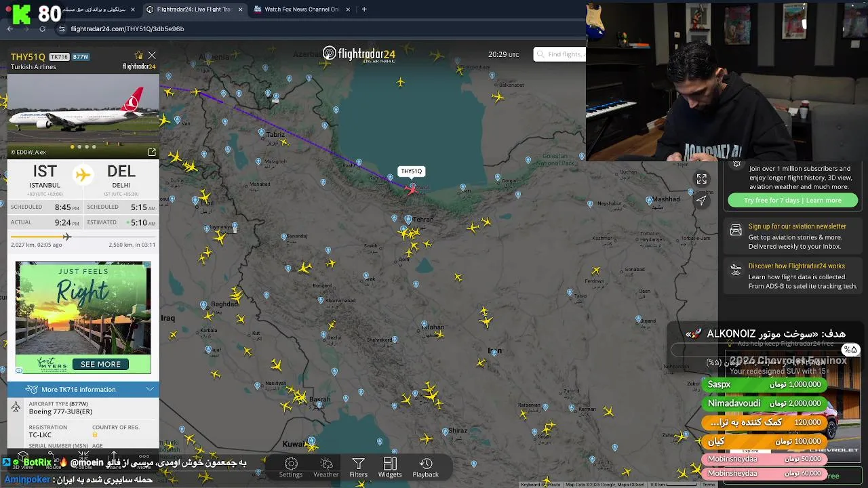Open the Playback history icon

click(x=426, y=464)
